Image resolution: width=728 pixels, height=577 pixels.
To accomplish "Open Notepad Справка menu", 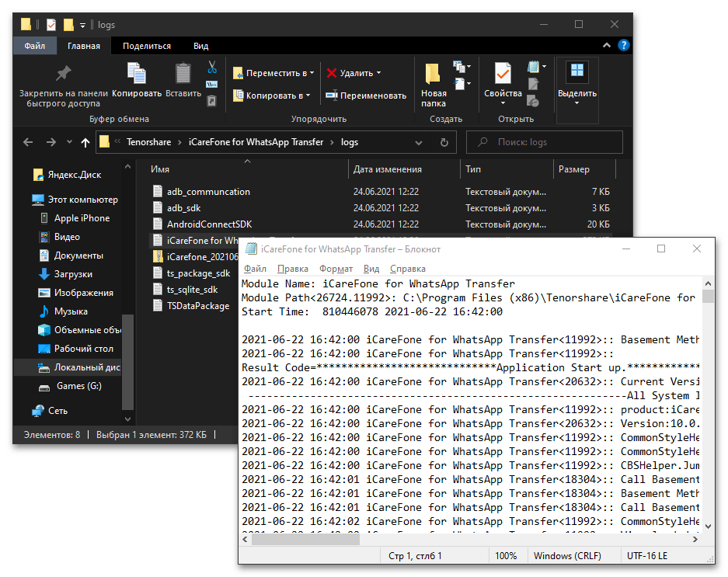I will click(x=408, y=269).
